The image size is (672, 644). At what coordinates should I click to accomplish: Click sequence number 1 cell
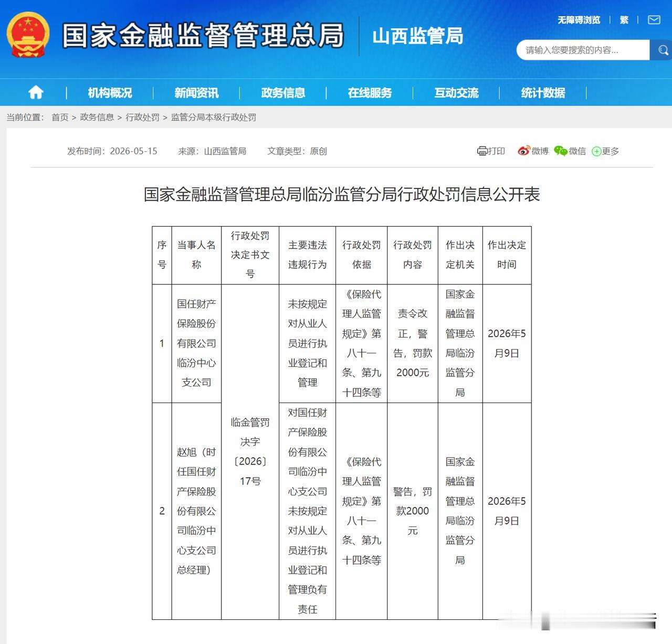tap(162, 343)
